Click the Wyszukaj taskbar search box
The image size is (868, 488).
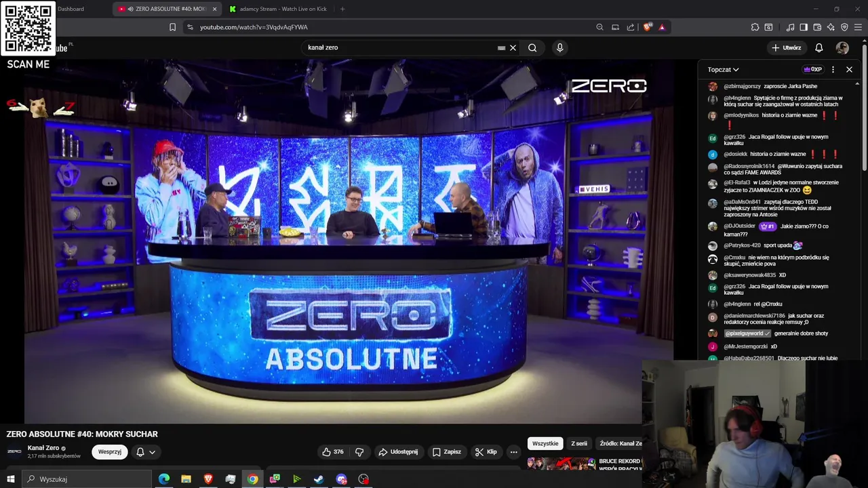click(x=87, y=479)
